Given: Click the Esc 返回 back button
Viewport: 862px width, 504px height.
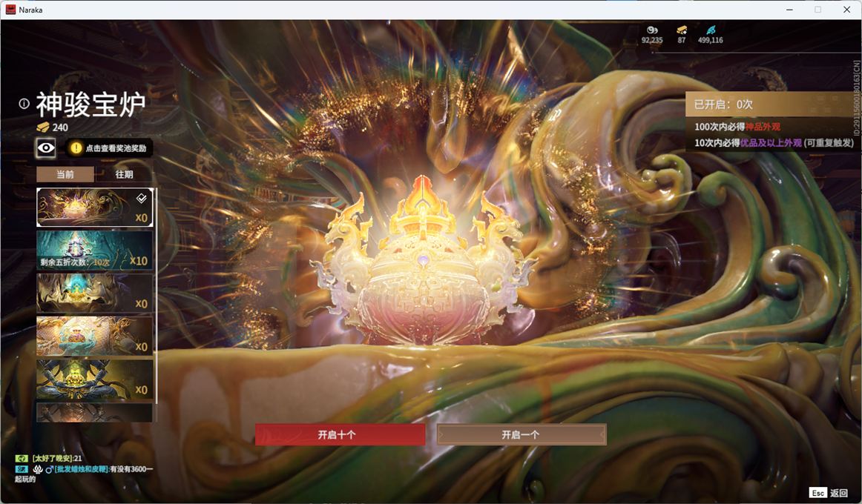Looking at the screenshot, I should point(829,492).
